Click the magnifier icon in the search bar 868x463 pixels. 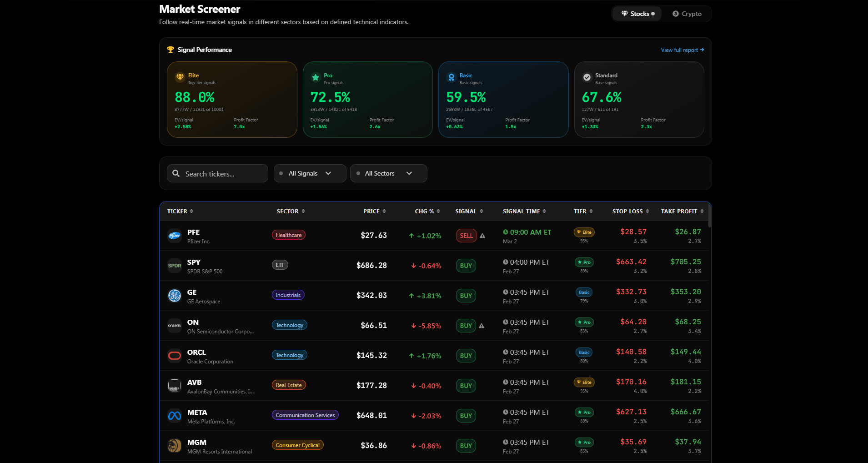(x=176, y=173)
